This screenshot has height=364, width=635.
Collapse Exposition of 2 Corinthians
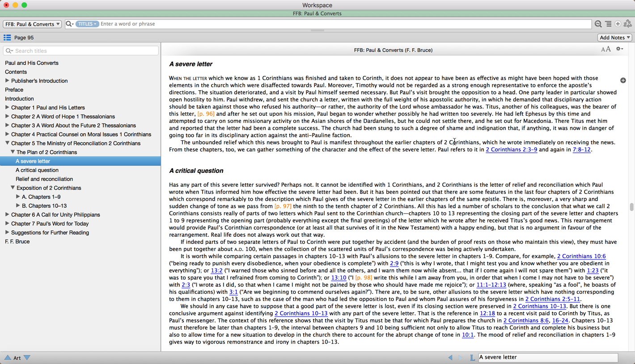13,188
